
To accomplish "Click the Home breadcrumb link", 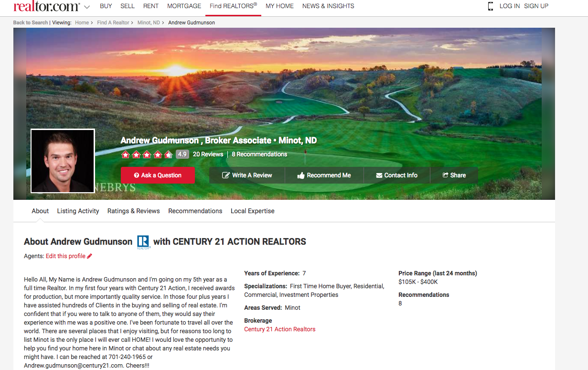I will (82, 22).
